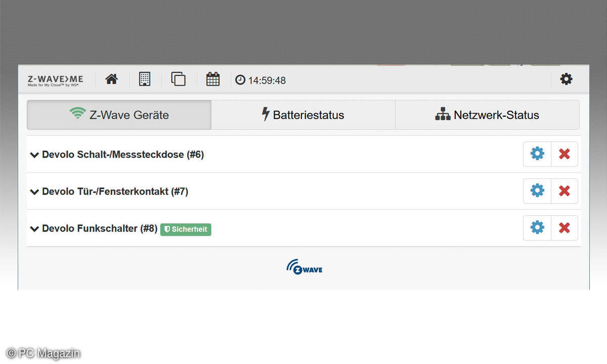The height and width of the screenshot is (364, 607).
Task: Remove Devolo Tür-/Fensterkontakt with red X
Action: pyautogui.click(x=565, y=191)
